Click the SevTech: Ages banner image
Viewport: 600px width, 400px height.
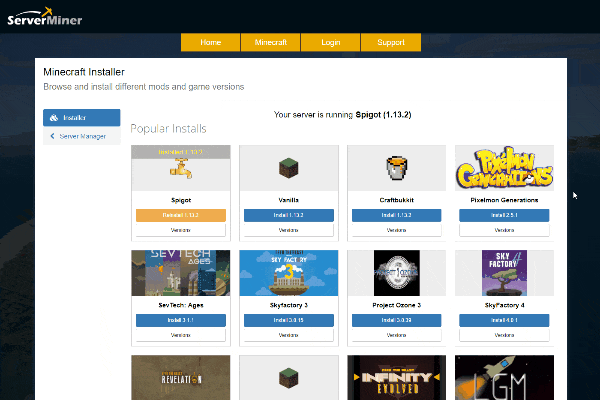coord(181,273)
